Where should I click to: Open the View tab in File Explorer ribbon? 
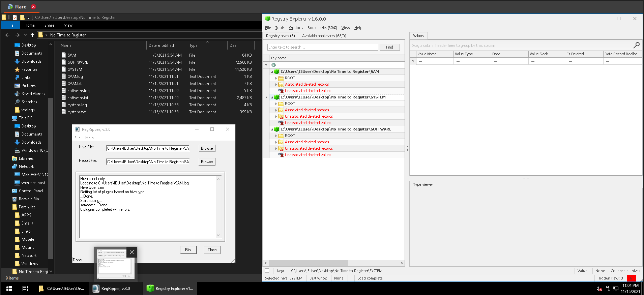[x=68, y=25]
